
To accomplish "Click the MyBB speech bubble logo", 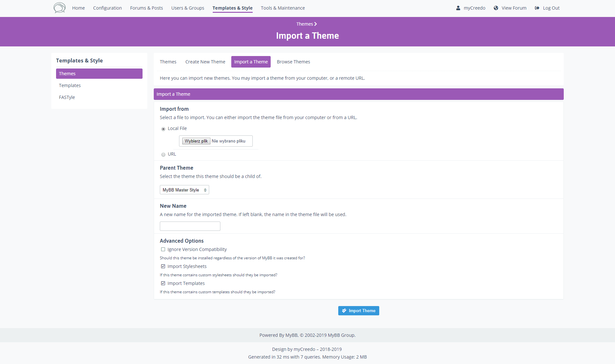I will point(59,8).
